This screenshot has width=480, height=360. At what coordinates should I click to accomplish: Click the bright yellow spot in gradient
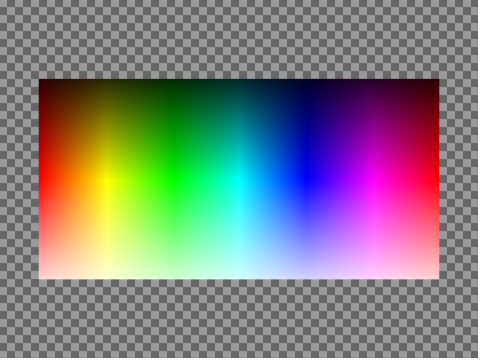pos(106,180)
